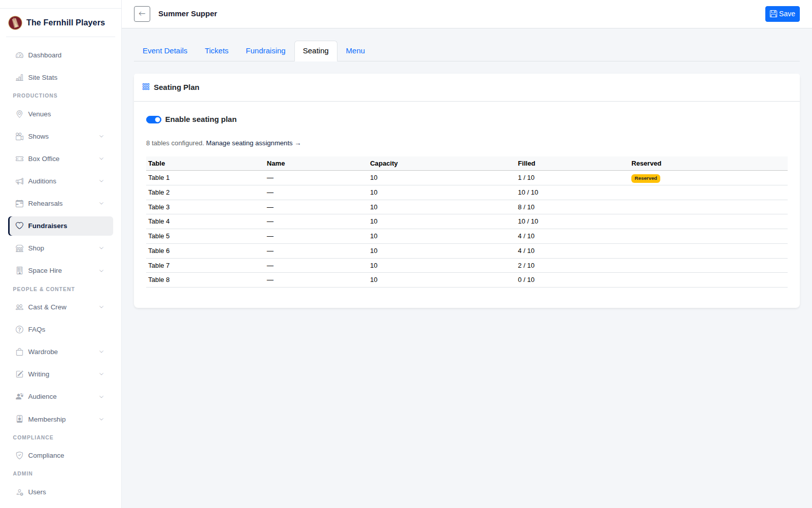Expand the Auditions submenu chevron

[101, 181]
